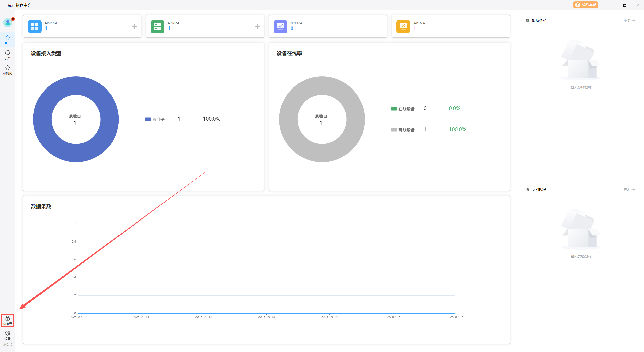
Task: Click the purple 在线设备 monitor icon
Action: tap(280, 26)
